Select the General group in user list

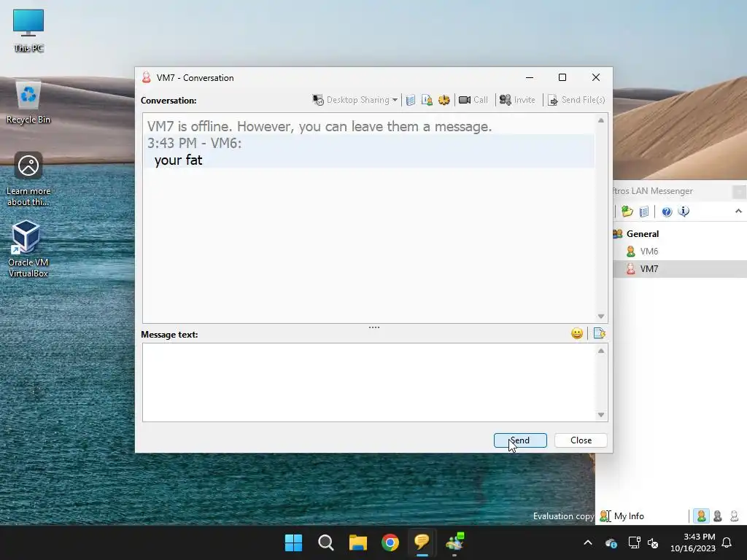pos(642,234)
